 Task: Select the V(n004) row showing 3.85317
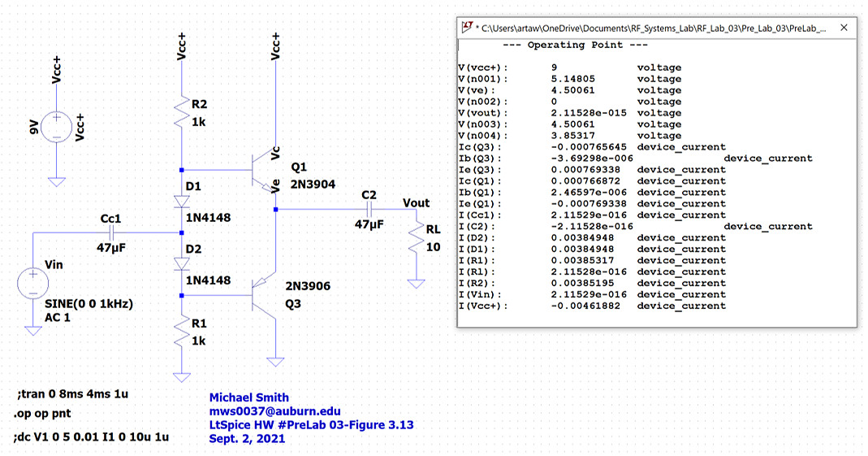[570, 136]
